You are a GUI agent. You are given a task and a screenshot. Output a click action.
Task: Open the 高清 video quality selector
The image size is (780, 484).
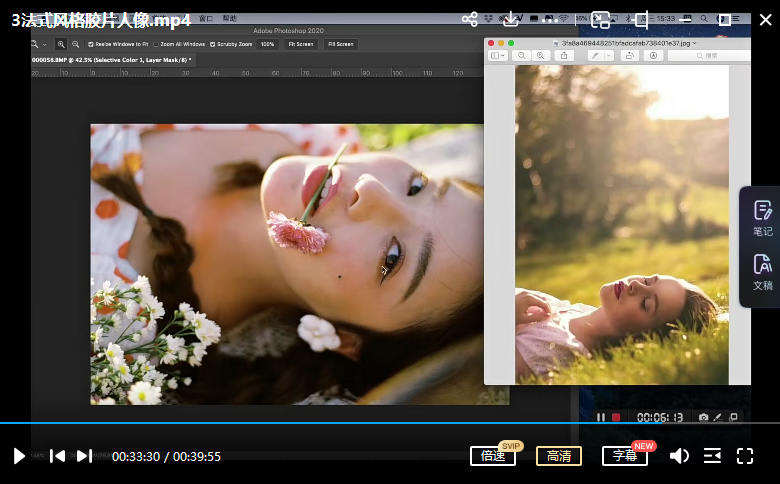tap(559, 456)
